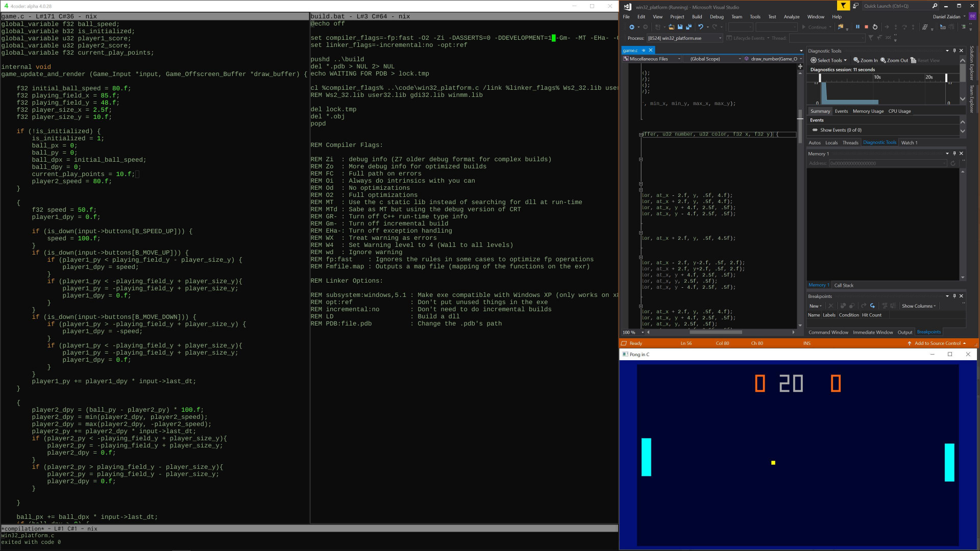
Task: Switch to the Memory Usage tab
Action: click(868, 111)
